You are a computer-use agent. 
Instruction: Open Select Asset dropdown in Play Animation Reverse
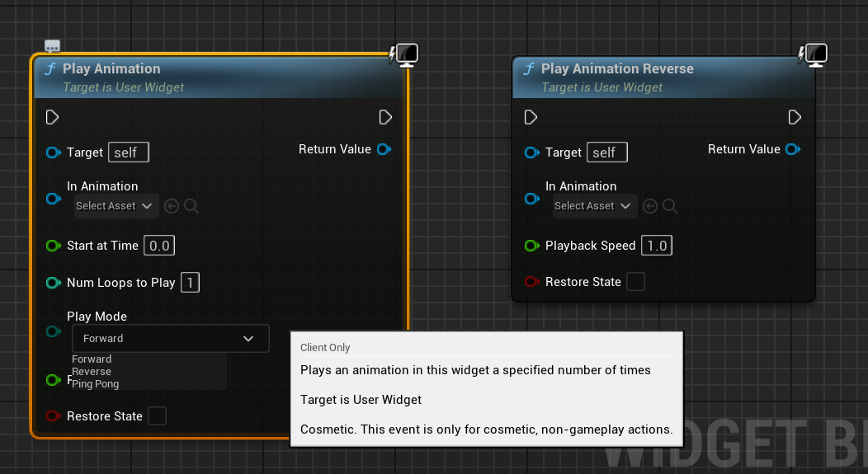(x=593, y=206)
